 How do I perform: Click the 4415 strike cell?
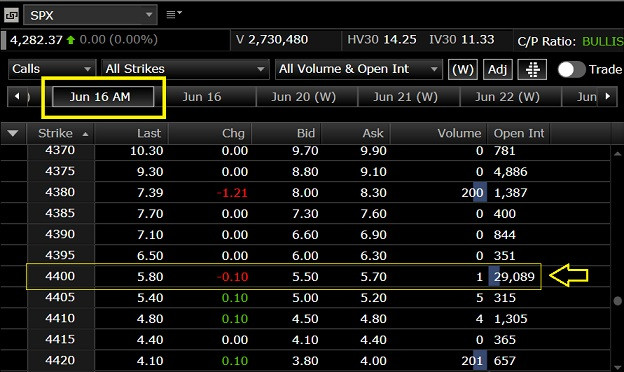point(60,339)
